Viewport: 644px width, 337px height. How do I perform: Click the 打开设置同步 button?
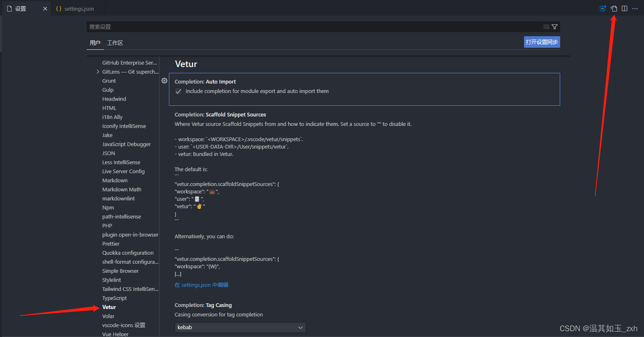[x=542, y=42]
